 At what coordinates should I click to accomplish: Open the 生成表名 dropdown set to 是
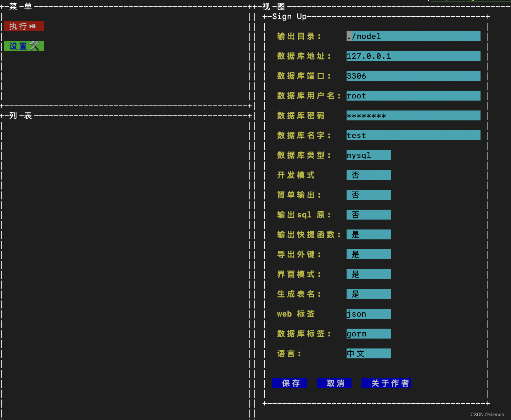click(x=369, y=294)
